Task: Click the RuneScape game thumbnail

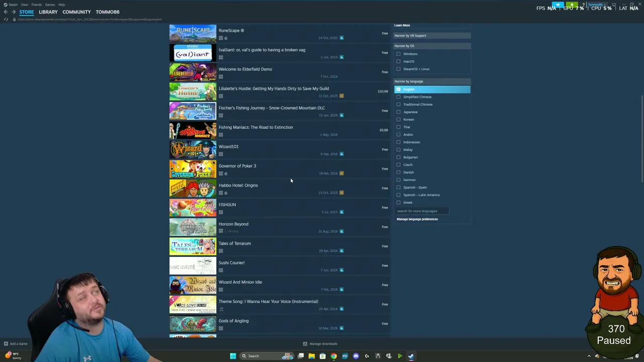Action: (193, 34)
